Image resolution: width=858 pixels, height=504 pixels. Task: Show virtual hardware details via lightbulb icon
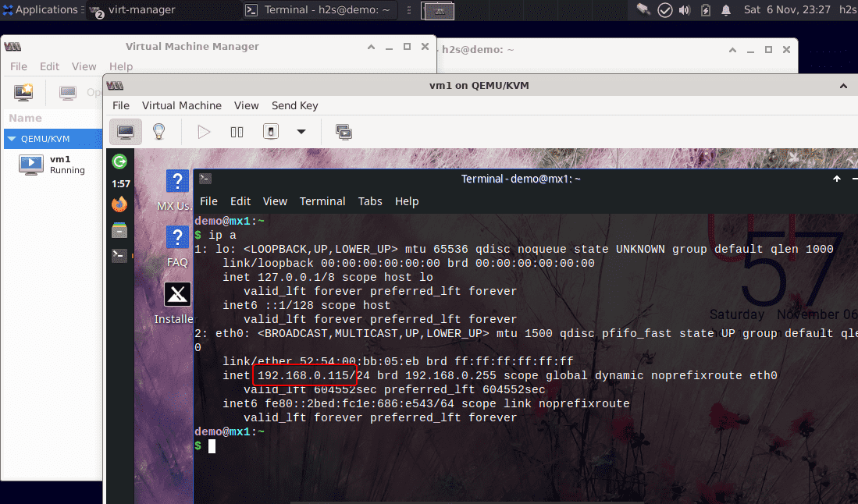tap(160, 131)
